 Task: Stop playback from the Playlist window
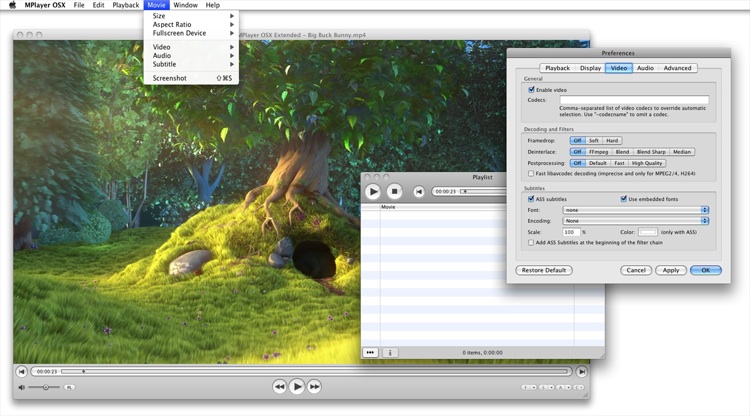[394, 191]
